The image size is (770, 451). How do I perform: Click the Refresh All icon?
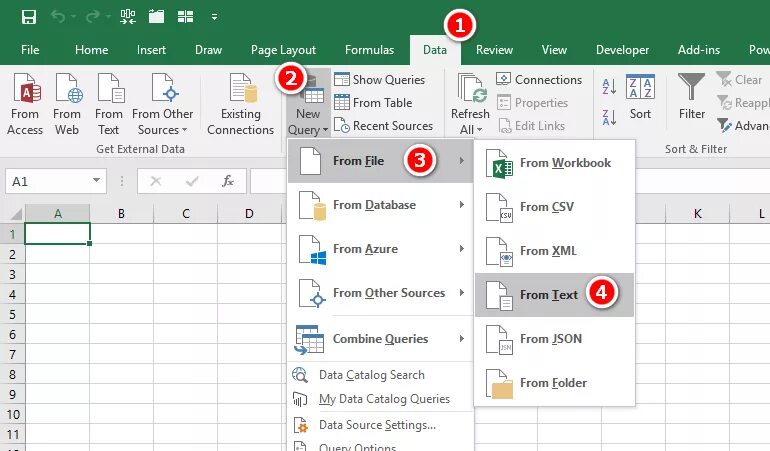(x=471, y=88)
